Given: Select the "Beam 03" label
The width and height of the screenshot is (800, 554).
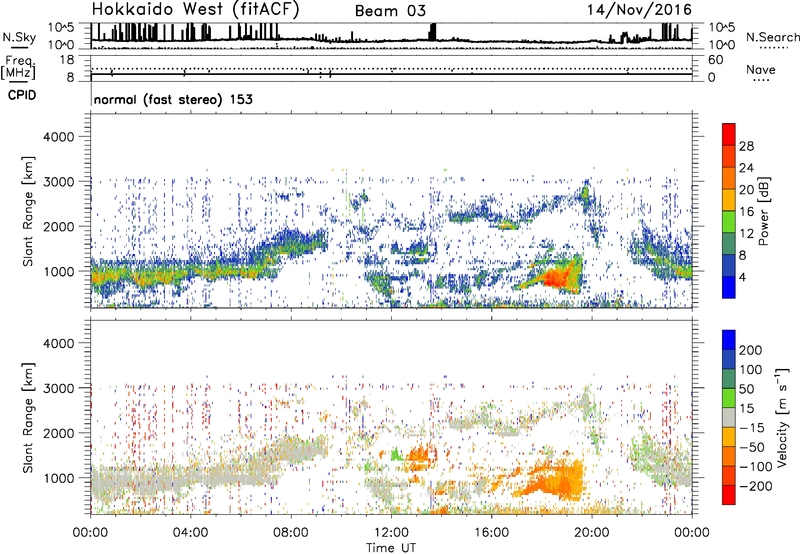Looking at the screenshot, I should [390, 11].
